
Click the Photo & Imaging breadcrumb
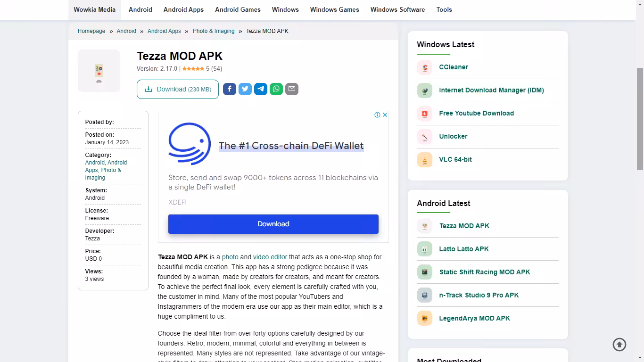tap(214, 31)
